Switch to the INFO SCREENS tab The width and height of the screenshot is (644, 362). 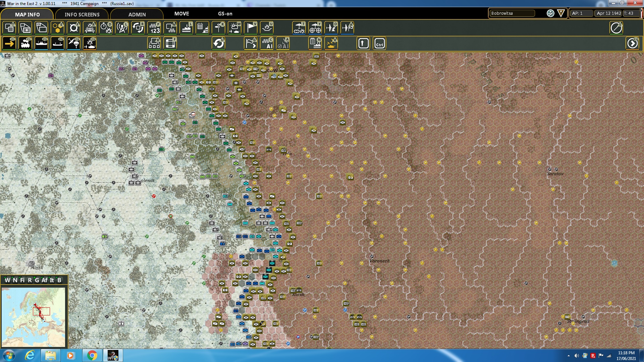click(x=82, y=14)
